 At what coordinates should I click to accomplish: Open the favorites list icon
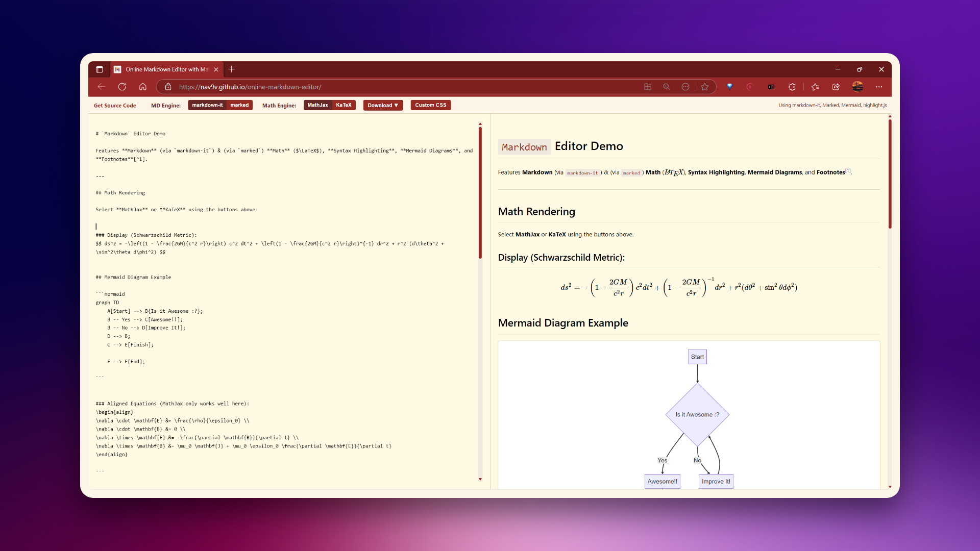815,87
